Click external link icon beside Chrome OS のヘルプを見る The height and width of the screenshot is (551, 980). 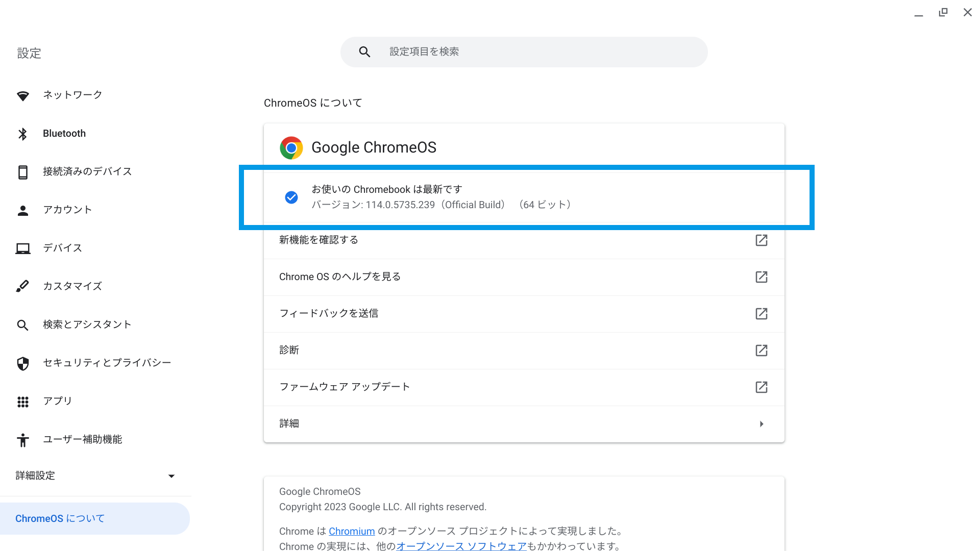click(762, 277)
